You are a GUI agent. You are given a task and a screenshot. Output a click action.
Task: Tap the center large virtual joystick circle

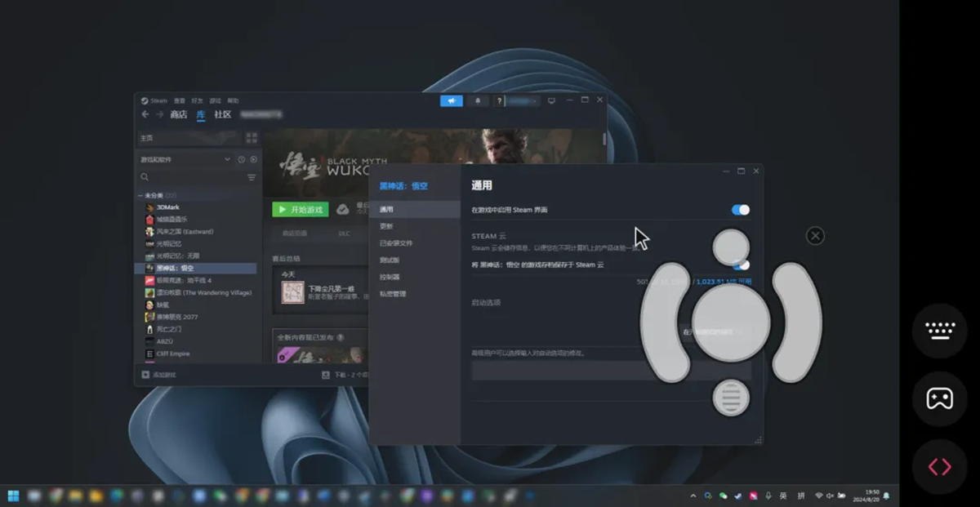point(731,322)
